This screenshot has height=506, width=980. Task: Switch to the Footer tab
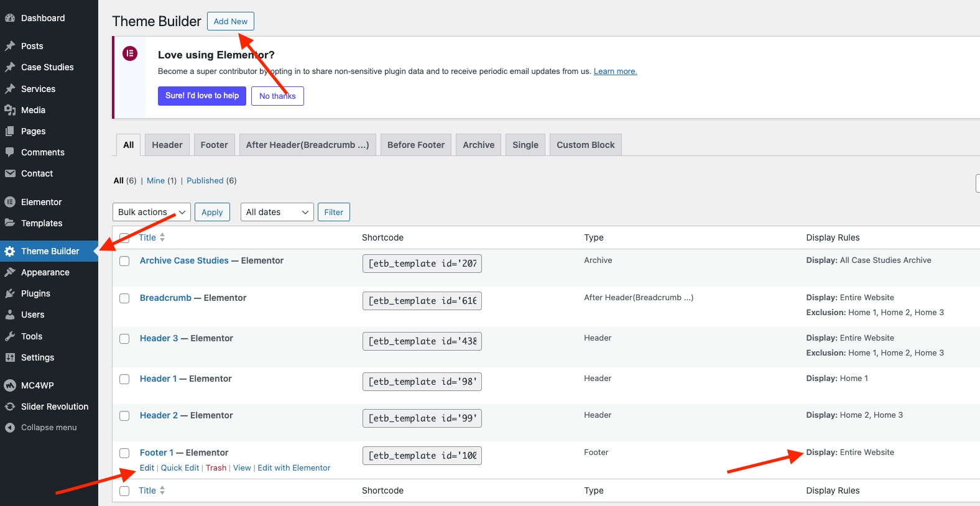coord(214,145)
